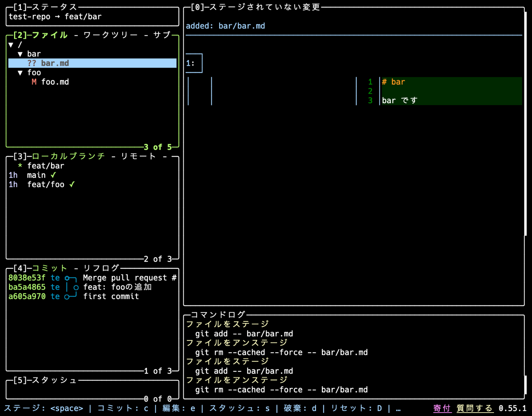Click the asterisk current-branch marker before feat/bar
Image resolution: width=532 pixels, height=416 pixels.
pyautogui.click(x=20, y=166)
